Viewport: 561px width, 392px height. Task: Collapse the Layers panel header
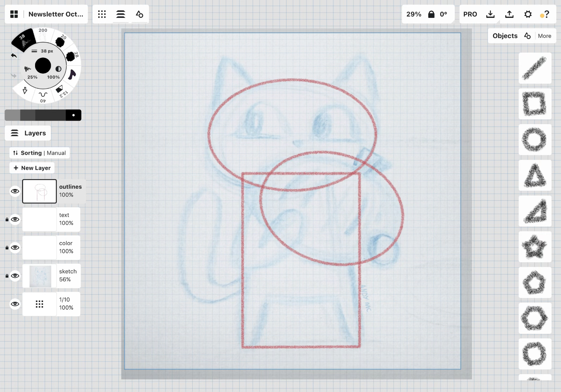[28, 133]
